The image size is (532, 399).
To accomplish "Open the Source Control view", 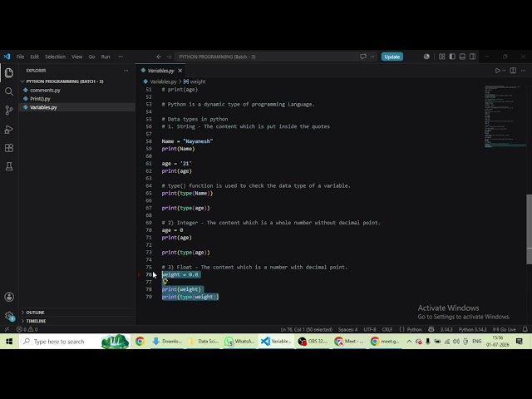I will [x=9, y=110].
